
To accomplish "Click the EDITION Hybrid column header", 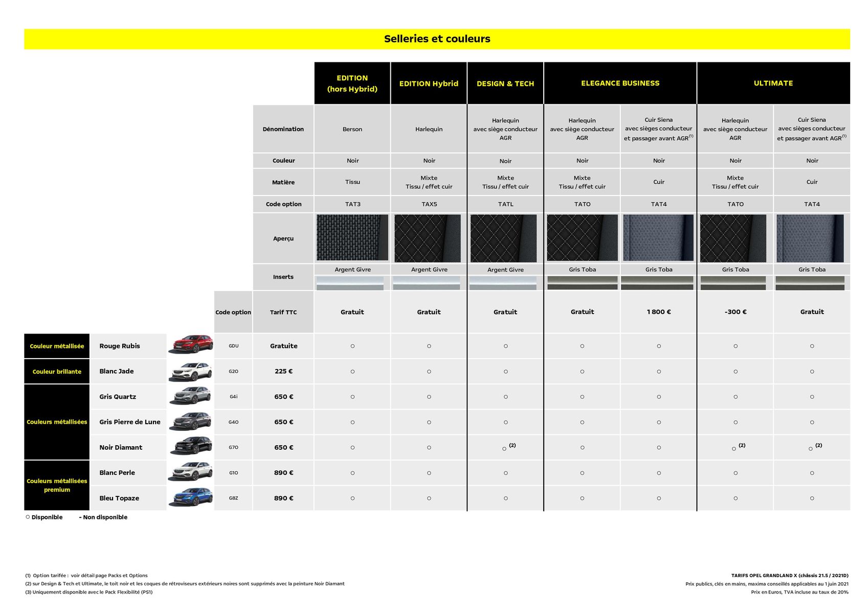I will [x=429, y=83].
